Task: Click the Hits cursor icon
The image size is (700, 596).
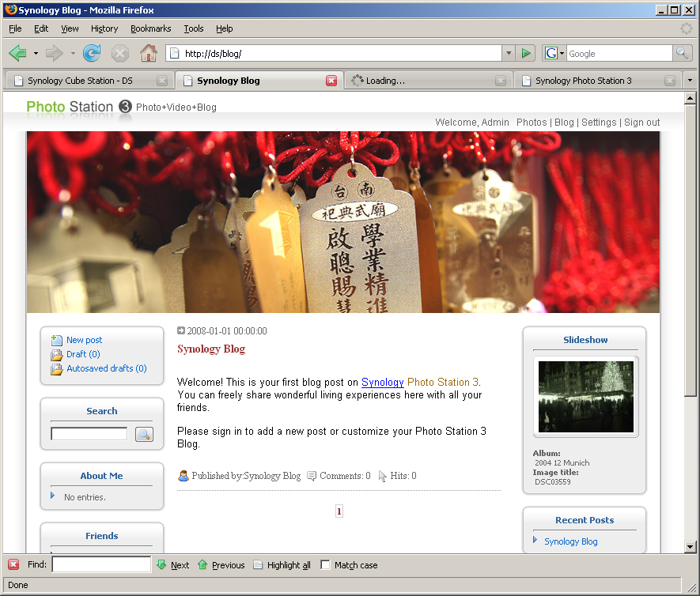Action: pos(383,477)
